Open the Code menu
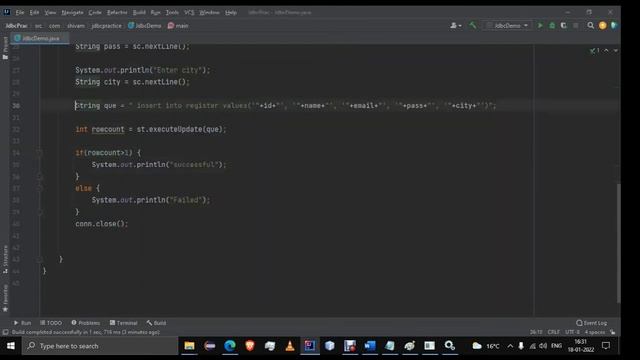The height and width of the screenshot is (360, 640). (95, 13)
